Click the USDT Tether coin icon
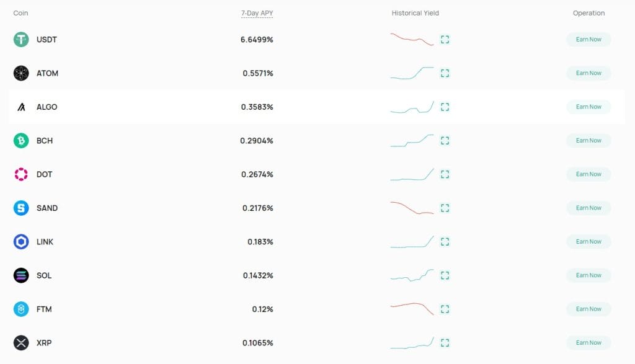The width and height of the screenshot is (635, 364). tap(22, 39)
